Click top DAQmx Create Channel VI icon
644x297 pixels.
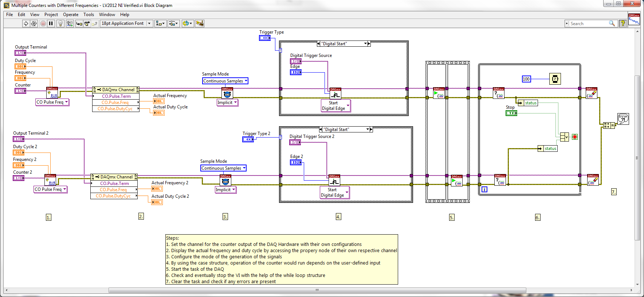coord(52,93)
